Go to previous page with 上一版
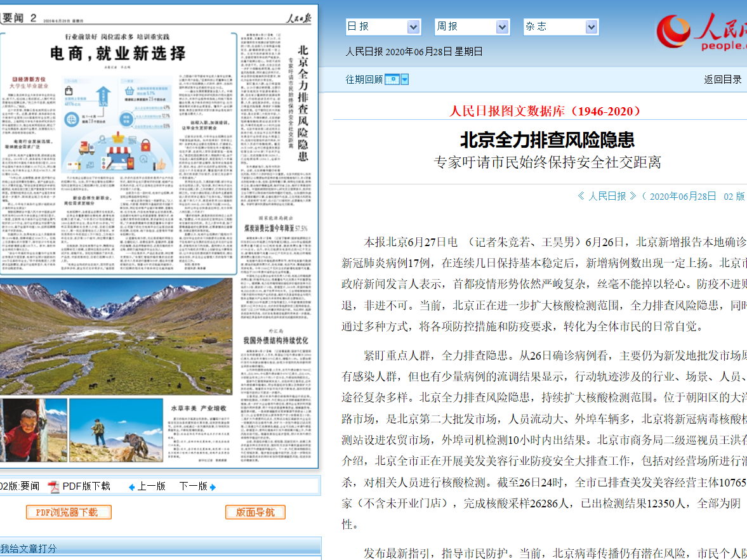Screen dimensions: 747x560 [x=151, y=486]
